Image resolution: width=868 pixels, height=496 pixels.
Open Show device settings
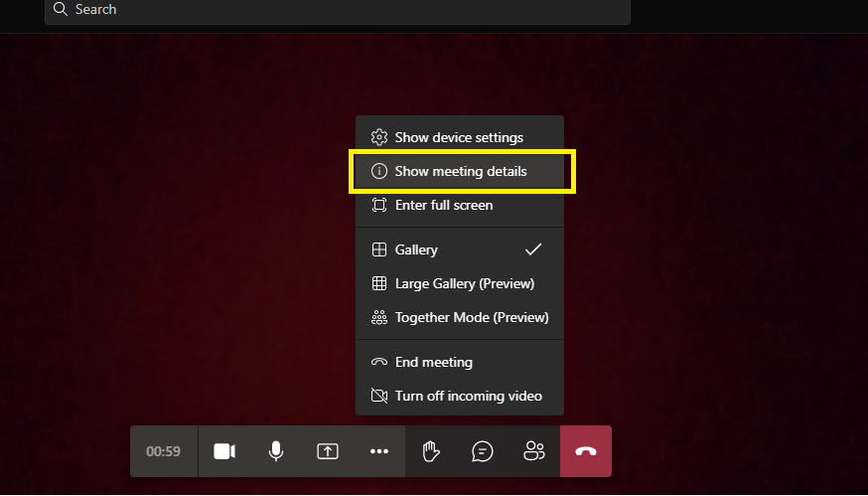click(460, 137)
